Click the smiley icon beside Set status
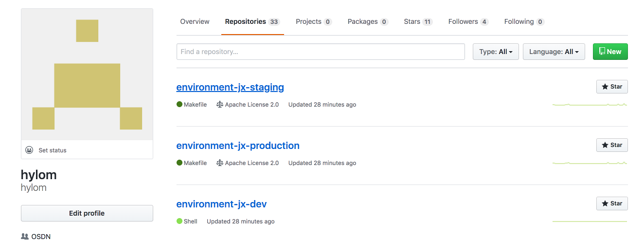Viewport: 644px width, 240px height. (29, 150)
